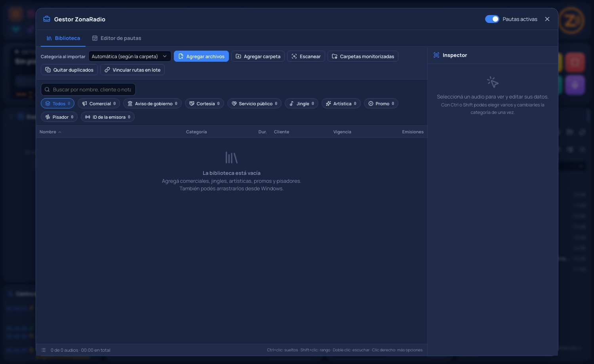Open the Categoría al importar dropdown
Viewport: 594px width, 364px height.
click(x=130, y=56)
